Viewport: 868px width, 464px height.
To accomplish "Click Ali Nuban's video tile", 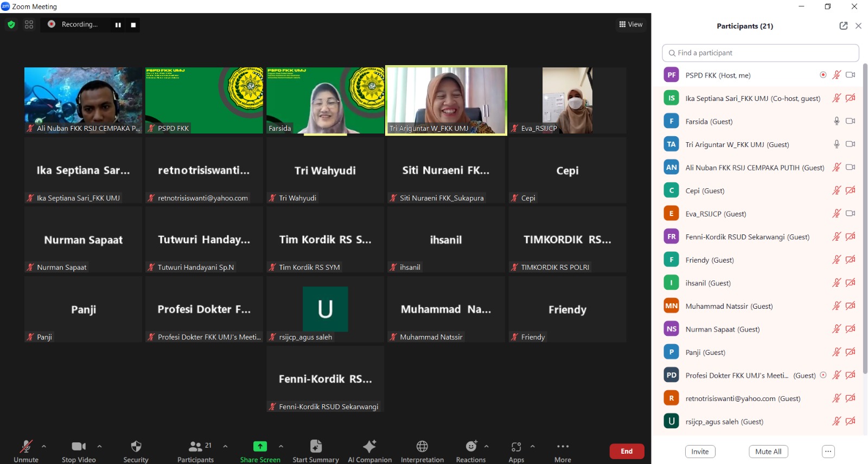I will [x=84, y=100].
